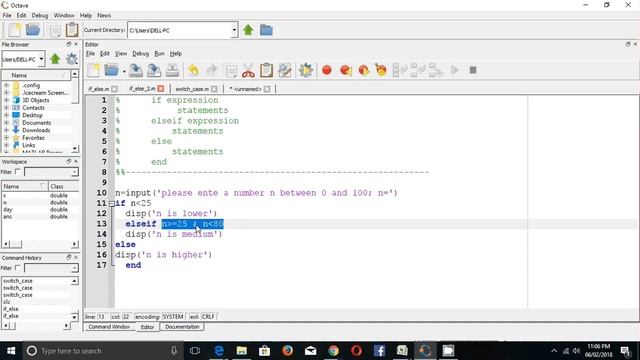Open File Browser settings gear
This screenshot has width=640, height=360.
(x=71, y=59)
